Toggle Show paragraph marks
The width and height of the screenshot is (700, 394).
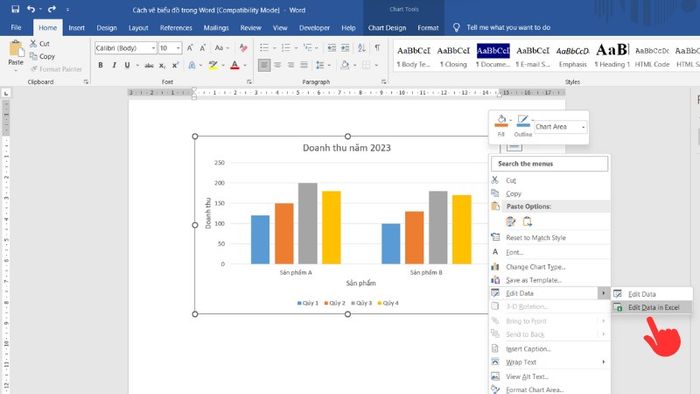point(377,48)
